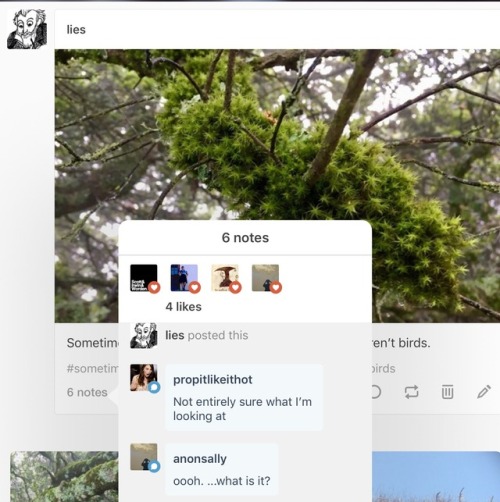Image resolution: width=500 pixels, height=502 pixels.
Task: Toggle the 6 notes count under post
Action: tap(87, 392)
